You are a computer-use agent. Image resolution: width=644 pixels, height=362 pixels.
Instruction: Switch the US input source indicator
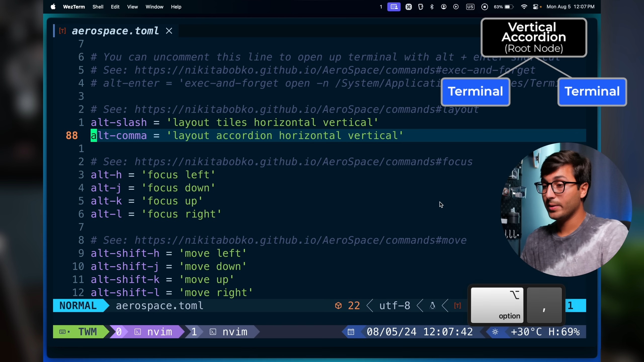(x=470, y=7)
